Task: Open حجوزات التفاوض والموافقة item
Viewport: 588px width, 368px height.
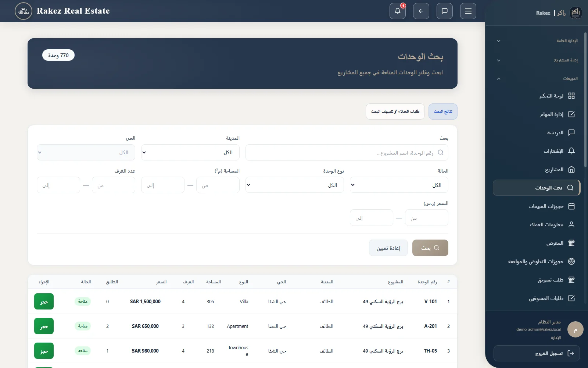Action: [537, 261]
